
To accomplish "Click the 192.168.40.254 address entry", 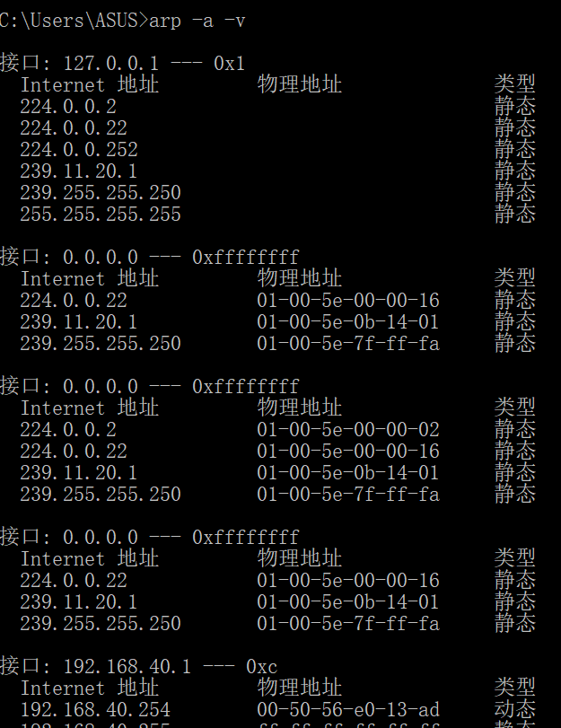I will pos(95,710).
